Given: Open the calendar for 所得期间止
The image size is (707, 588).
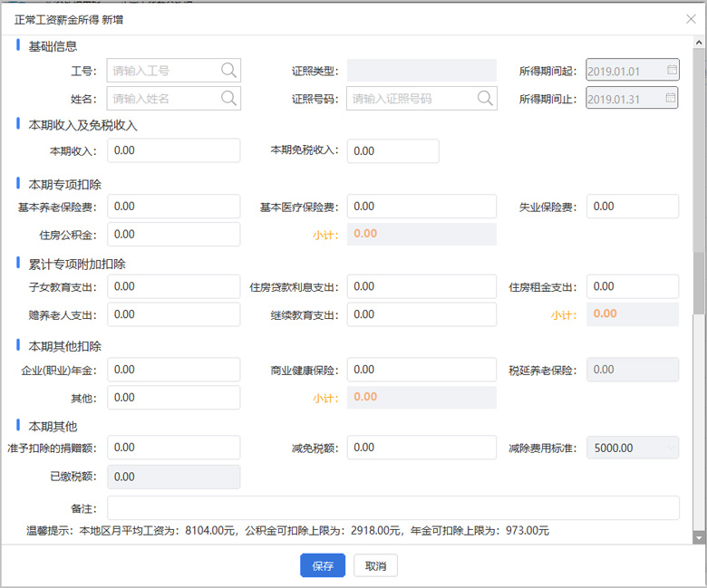Looking at the screenshot, I should [x=672, y=98].
